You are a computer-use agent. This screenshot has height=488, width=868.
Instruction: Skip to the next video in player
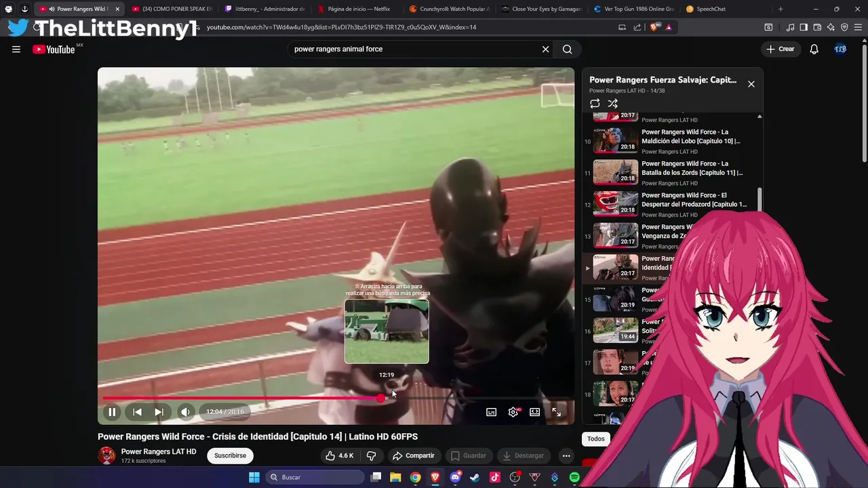(x=159, y=411)
